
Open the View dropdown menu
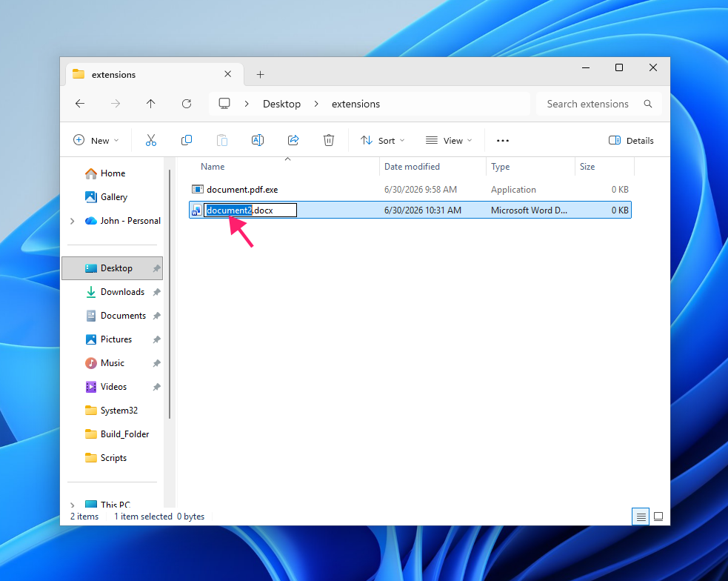click(449, 140)
